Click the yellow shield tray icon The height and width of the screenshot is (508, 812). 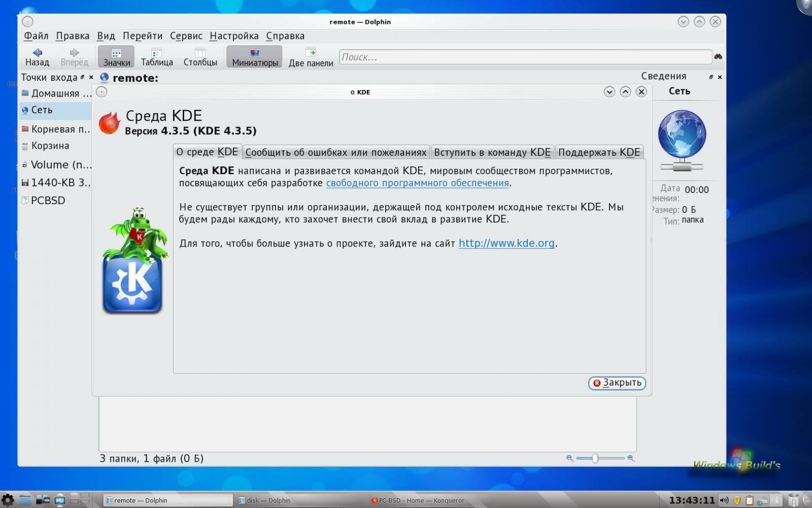[737, 500]
